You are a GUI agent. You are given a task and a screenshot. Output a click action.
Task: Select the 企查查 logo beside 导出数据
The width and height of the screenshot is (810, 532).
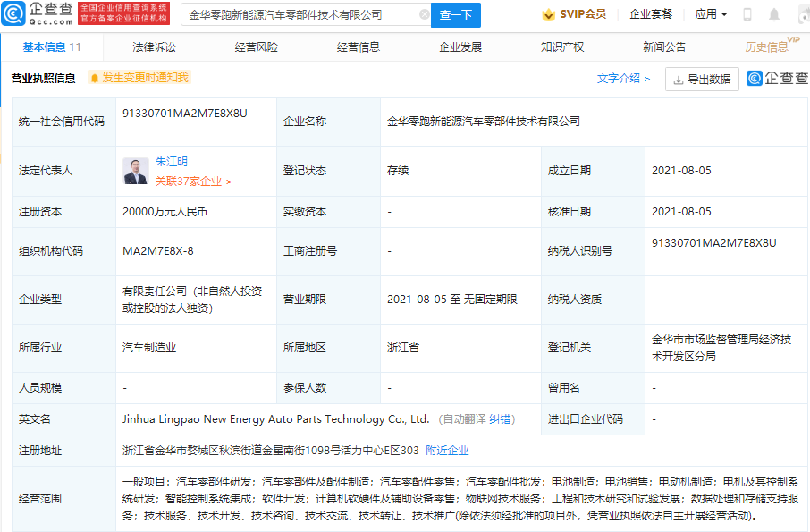(778, 78)
